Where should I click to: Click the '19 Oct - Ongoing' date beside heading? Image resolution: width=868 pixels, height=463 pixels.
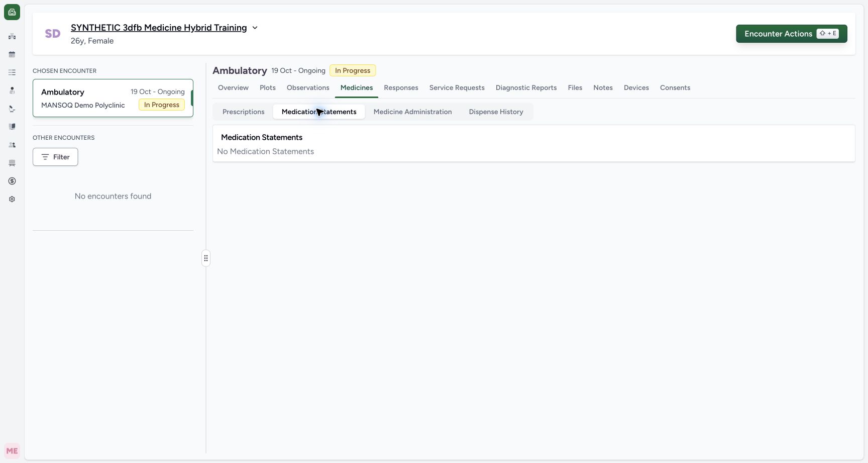[x=298, y=70]
